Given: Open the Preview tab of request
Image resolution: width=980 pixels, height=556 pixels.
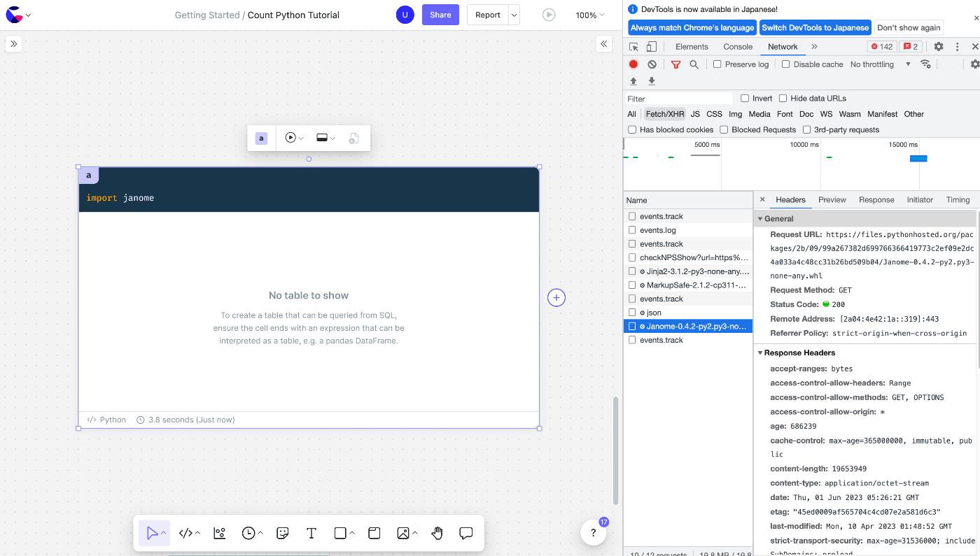Looking at the screenshot, I should click(x=832, y=199).
